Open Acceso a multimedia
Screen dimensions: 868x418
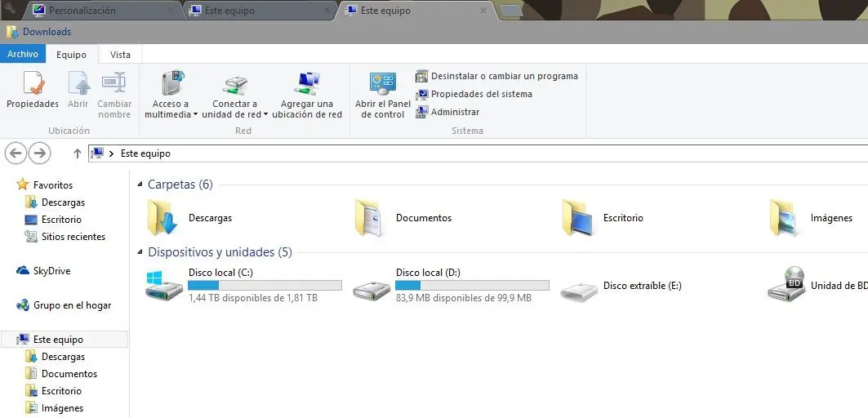click(x=171, y=95)
